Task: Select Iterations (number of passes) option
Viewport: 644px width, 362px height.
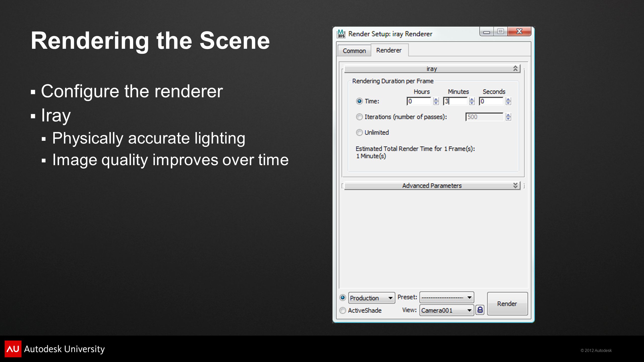Action: click(x=359, y=117)
